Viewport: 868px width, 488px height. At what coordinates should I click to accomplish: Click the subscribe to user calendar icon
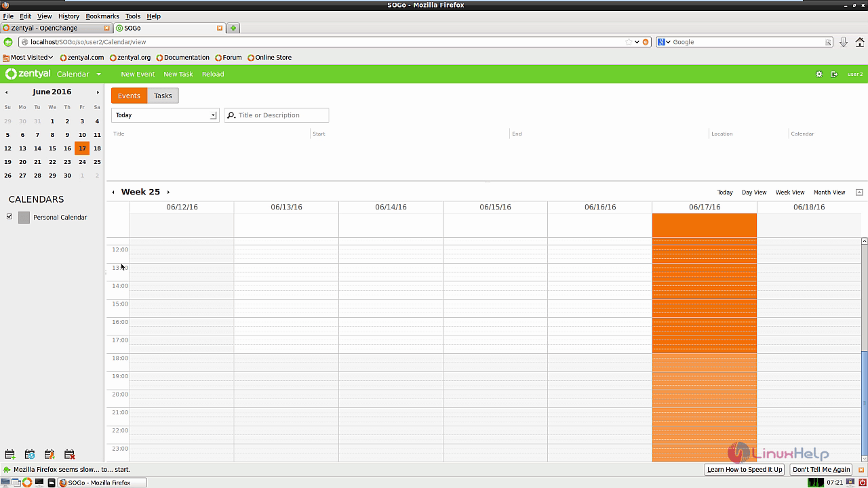point(50,455)
